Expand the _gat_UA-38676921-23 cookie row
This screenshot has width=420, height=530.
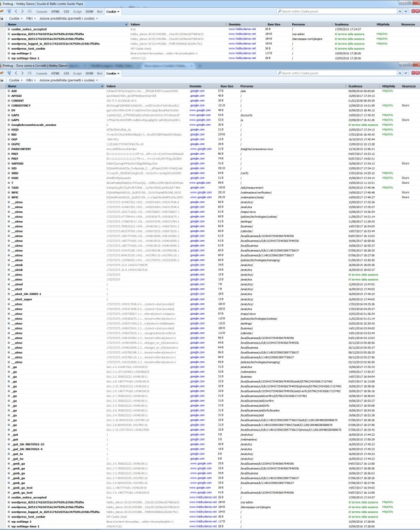(x=9, y=445)
